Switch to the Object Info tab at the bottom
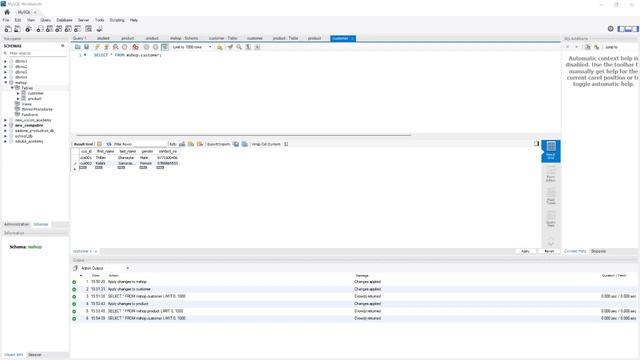This screenshot has height=360, width=640. coord(14,355)
